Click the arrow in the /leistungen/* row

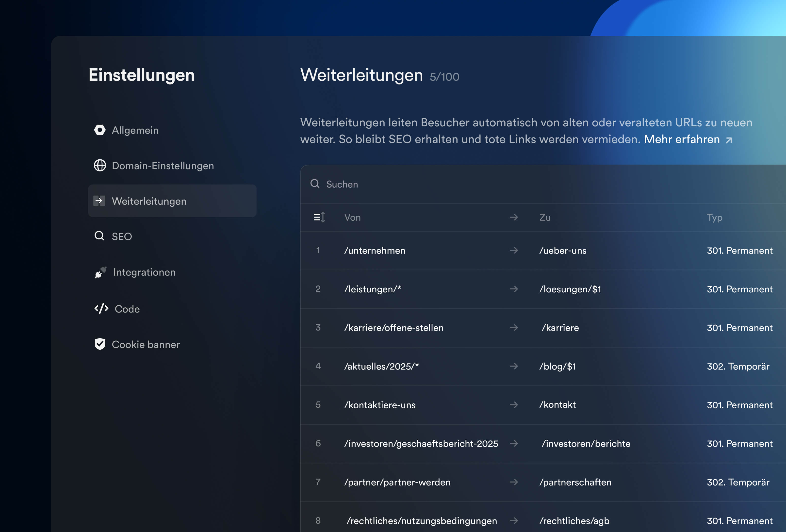tap(514, 289)
